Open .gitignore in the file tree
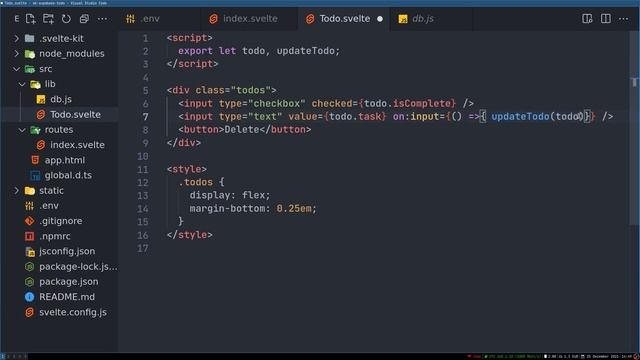The height and width of the screenshot is (360, 640). 60,221
